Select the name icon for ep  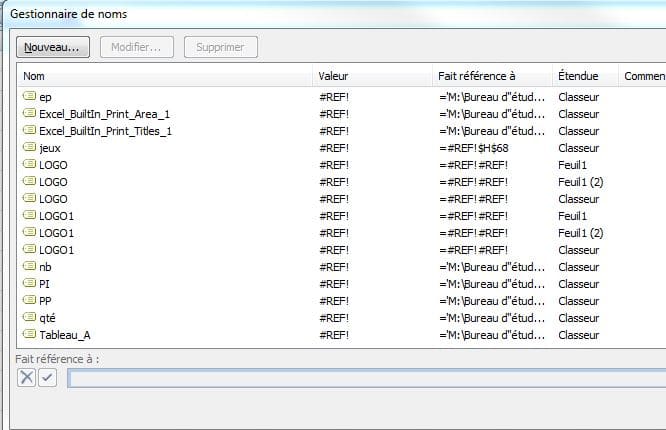point(29,96)
